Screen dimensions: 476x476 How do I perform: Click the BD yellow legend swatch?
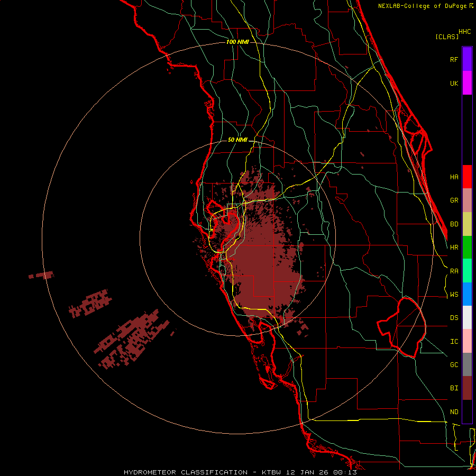click(x=467, y=224)
